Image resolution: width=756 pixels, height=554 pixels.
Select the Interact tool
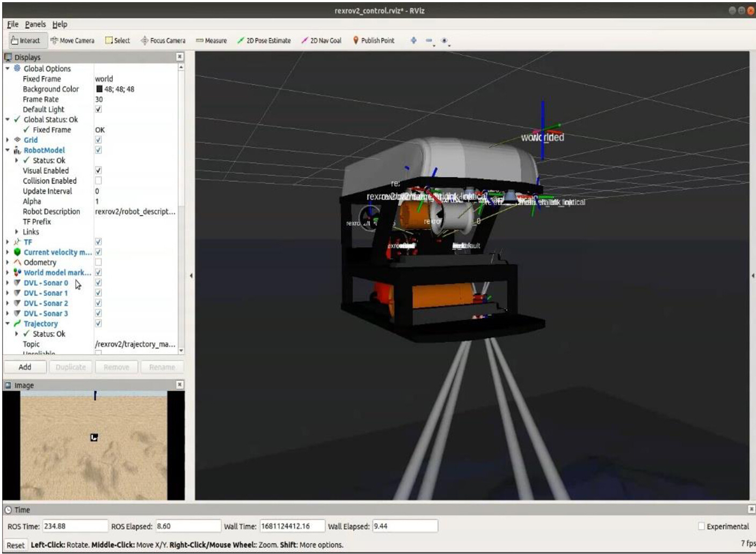[26, 40]
